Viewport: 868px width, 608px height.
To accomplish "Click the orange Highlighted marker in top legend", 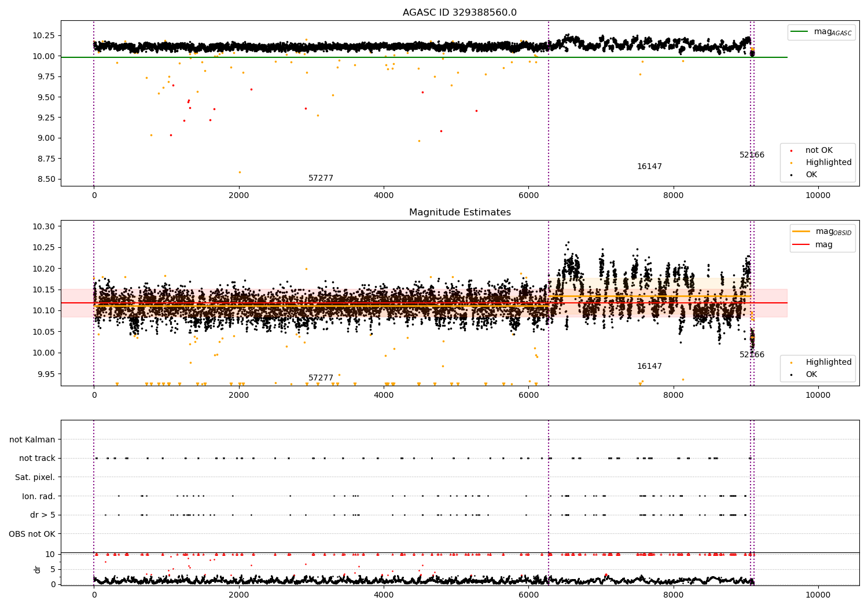I will pos(791,163).
